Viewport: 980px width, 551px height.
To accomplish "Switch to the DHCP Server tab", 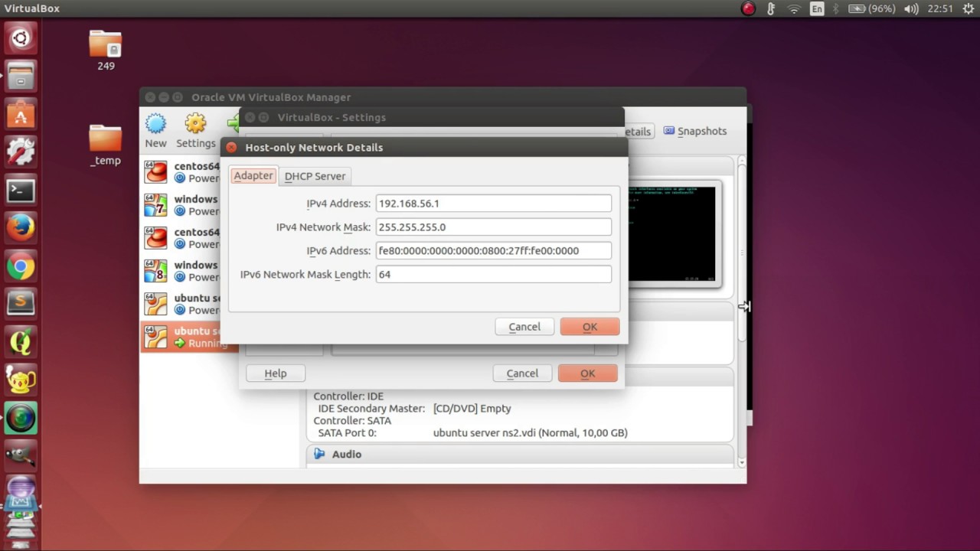I will [x=315, y=176].
